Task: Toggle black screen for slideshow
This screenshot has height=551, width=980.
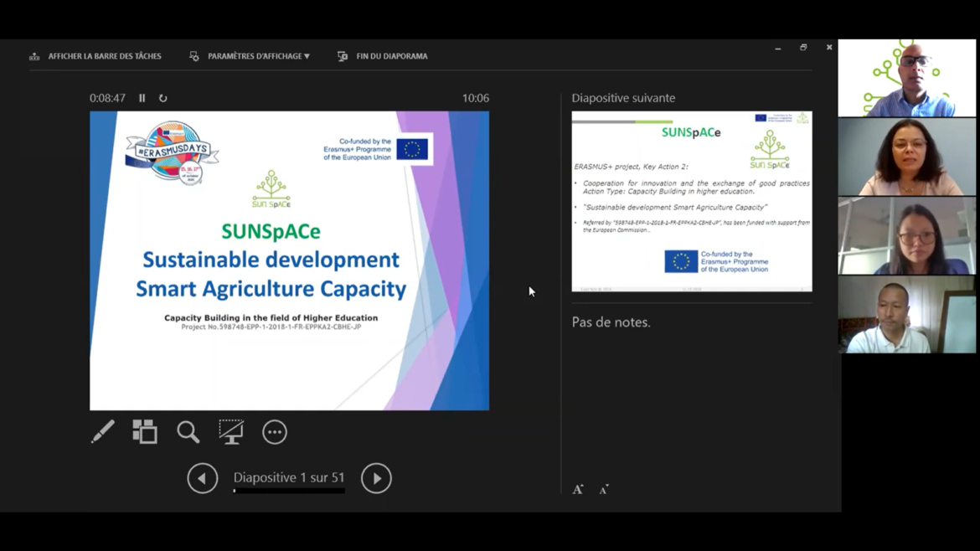Action: 231,432
